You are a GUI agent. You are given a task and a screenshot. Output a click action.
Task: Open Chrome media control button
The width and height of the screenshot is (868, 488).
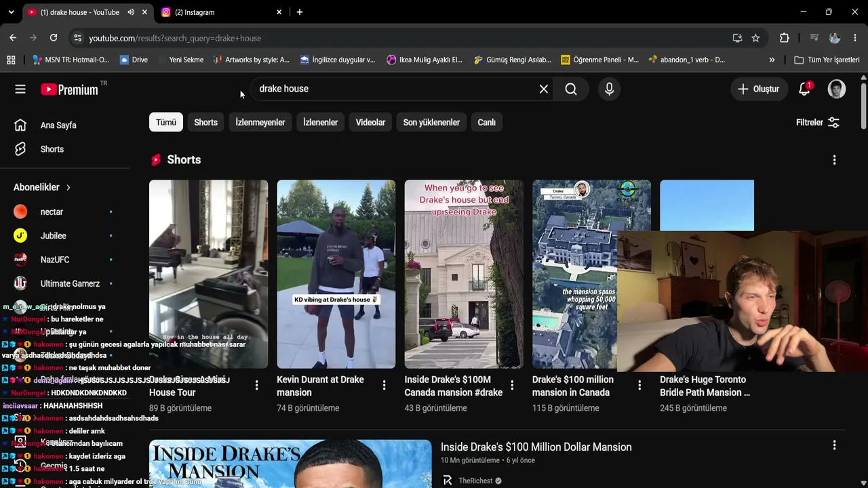814,38
